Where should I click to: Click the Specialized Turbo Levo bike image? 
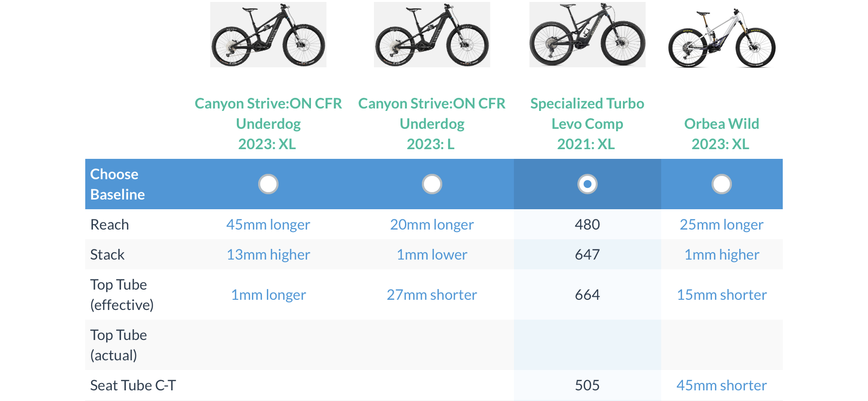[588, 35]
